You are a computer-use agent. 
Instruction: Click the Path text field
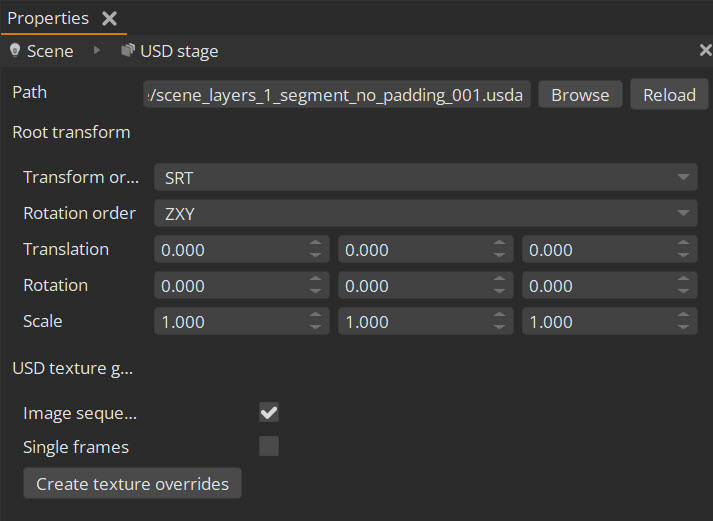point(337,94)
